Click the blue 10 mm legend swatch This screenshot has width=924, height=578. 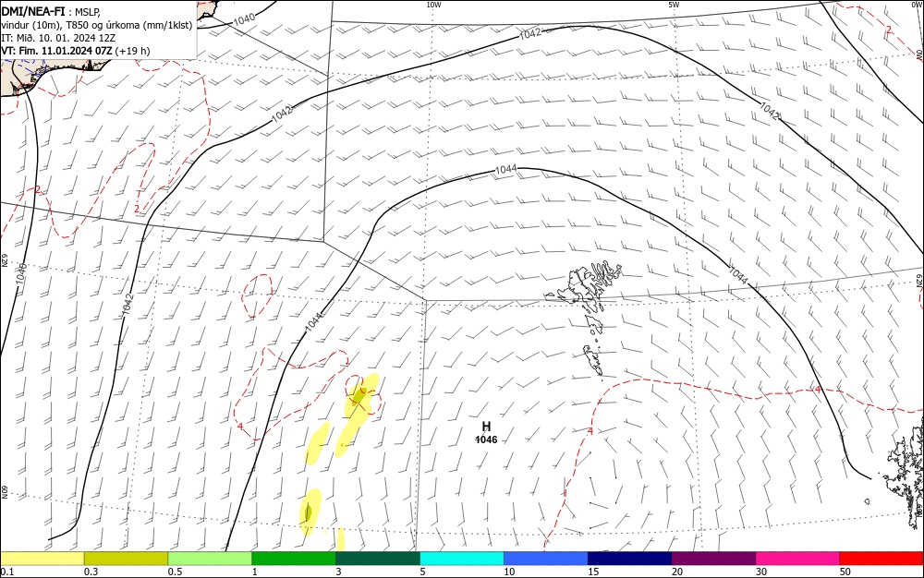coord(546,559)
